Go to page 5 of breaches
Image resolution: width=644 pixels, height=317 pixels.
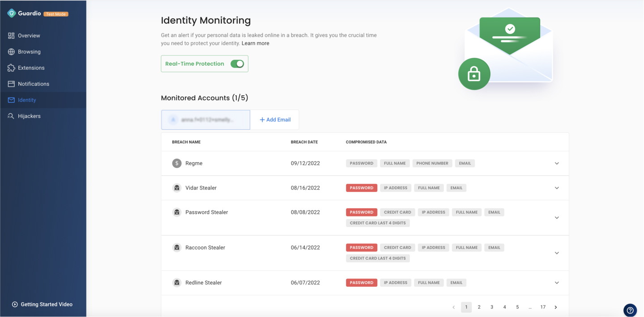[517, 307]
